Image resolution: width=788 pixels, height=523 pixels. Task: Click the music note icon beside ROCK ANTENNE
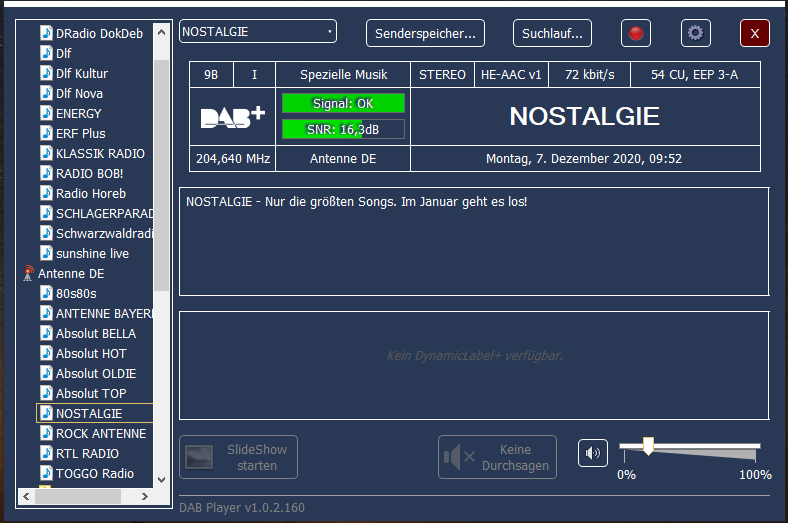tap(46, 434)
